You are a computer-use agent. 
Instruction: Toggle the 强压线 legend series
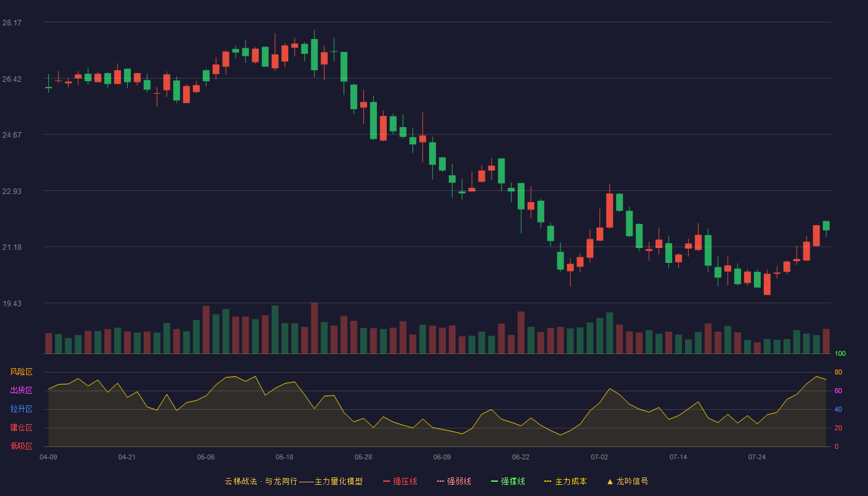[400, 481]
